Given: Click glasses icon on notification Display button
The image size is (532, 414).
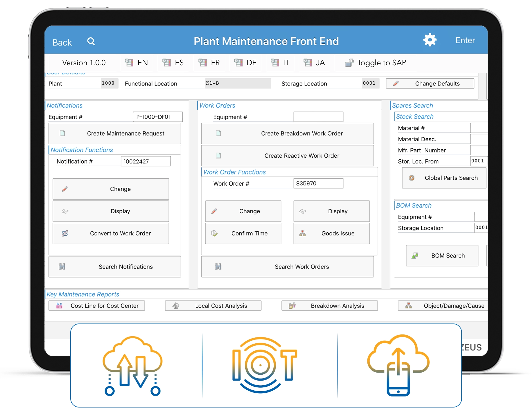Looking at the screenshot, I should 65,211.
